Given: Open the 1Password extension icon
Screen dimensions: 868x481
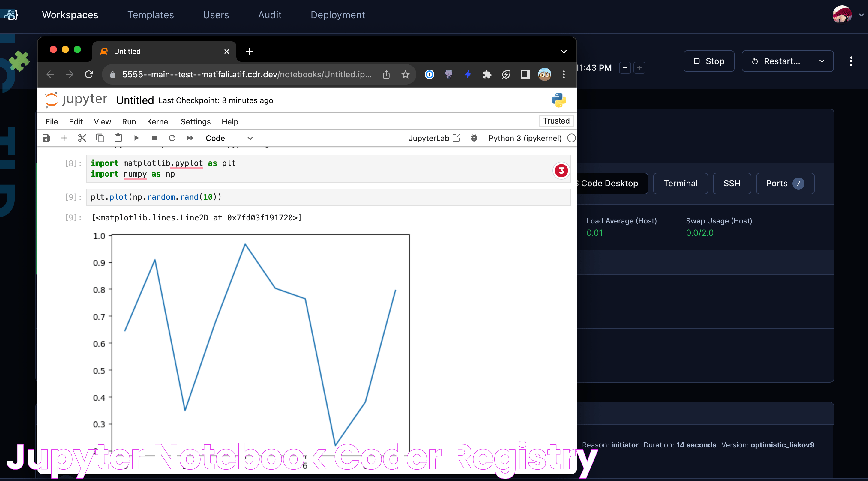Looking at the screenshot, I should tap(429, 74).
